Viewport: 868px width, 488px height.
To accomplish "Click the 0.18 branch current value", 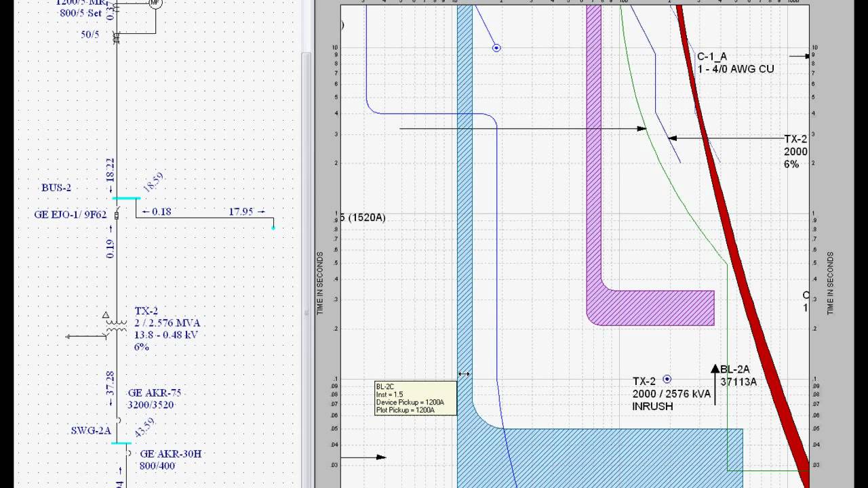I will pyautogui.click(x=161, y=211).
